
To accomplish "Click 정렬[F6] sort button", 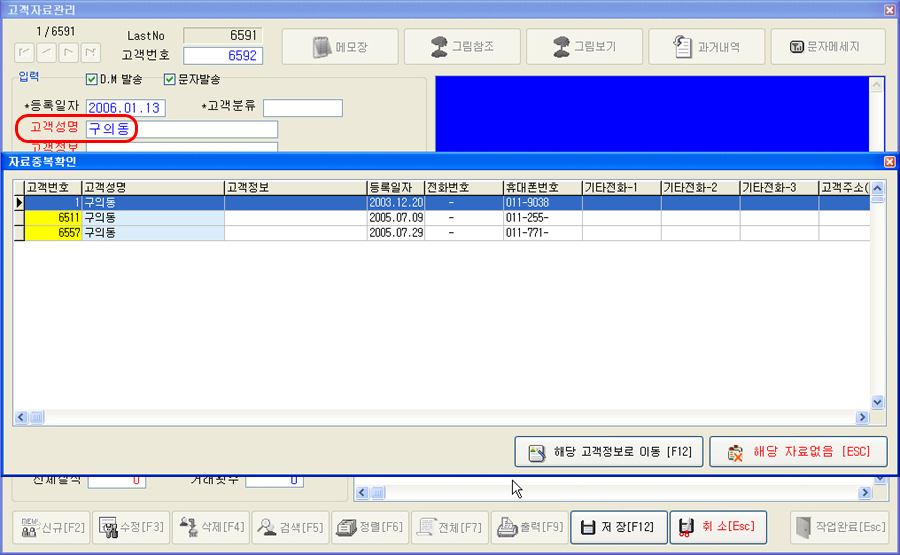I will pyautogui.click(x=370, y=527).
